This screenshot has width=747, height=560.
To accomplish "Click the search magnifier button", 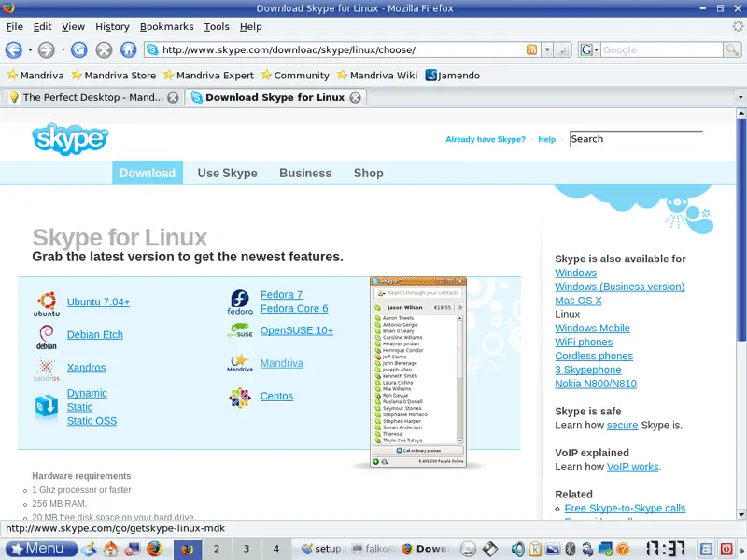I will coord(732,49).
